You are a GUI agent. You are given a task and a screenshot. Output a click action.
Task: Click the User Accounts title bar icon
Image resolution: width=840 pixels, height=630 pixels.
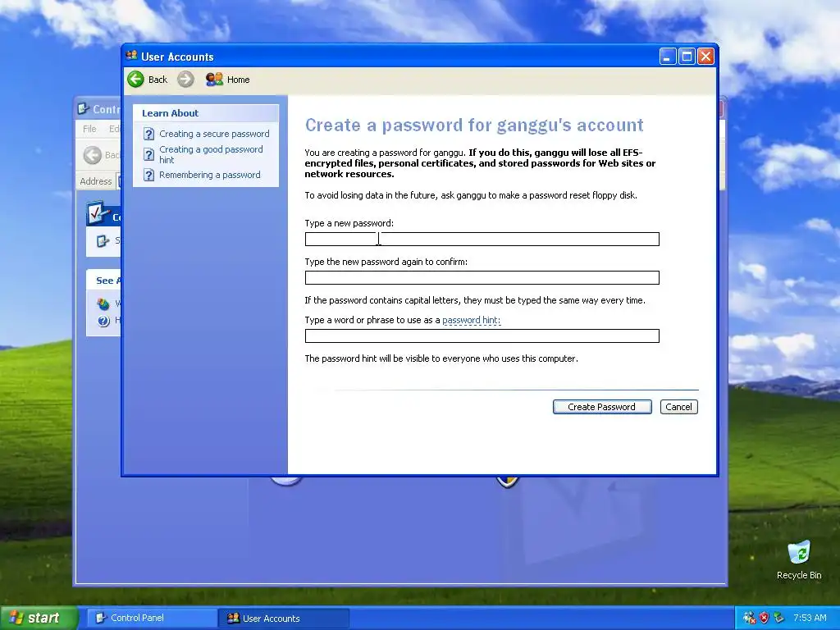[131, 56]
